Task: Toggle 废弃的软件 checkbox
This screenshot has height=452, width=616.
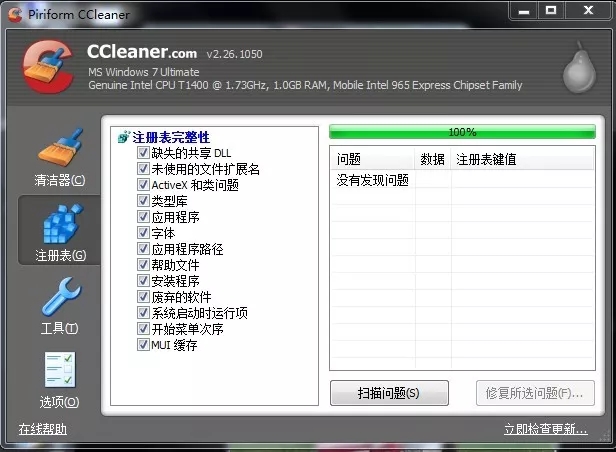Action: (143, 296)
